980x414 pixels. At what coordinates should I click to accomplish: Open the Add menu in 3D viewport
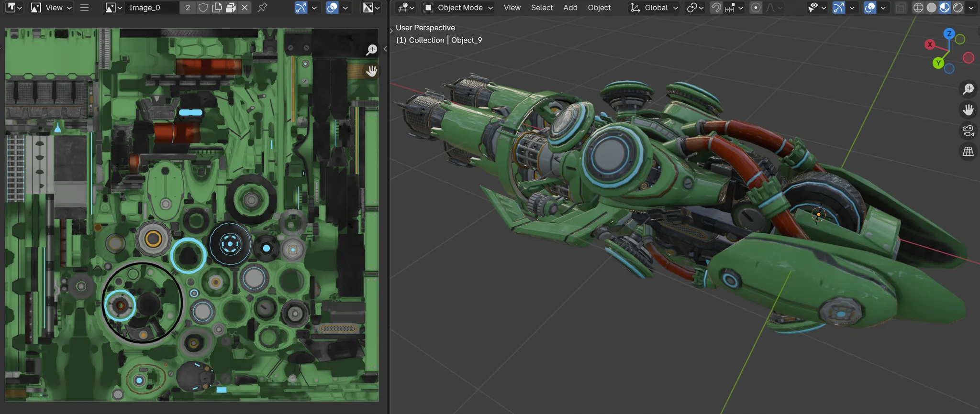(570, 8)
